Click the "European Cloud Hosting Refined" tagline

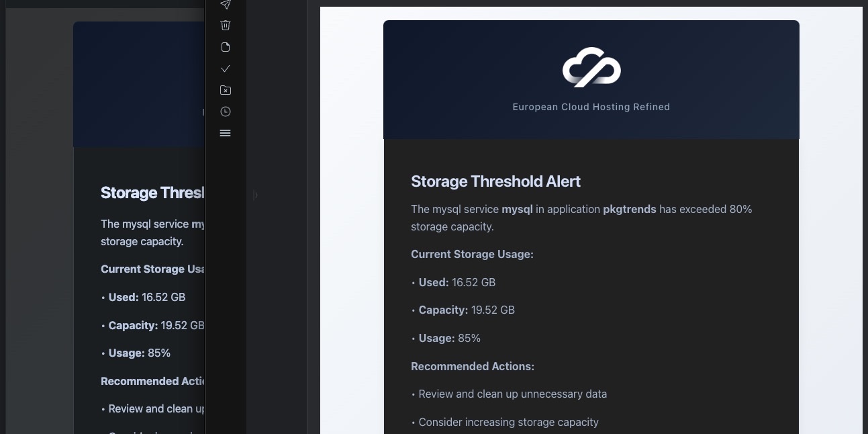coord(591,107)
